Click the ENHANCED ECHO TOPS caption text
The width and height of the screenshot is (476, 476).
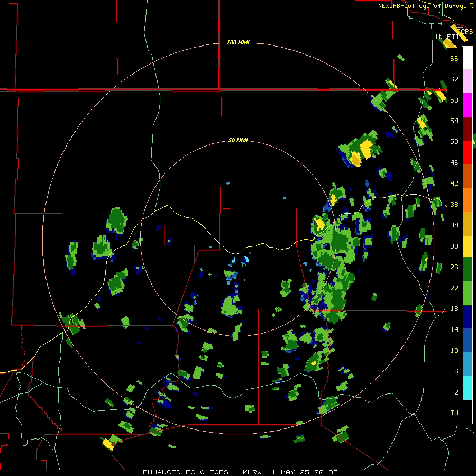point(186,472)
